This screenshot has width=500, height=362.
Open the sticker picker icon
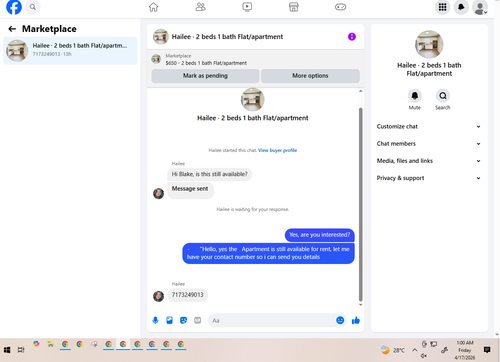point(183,320)
